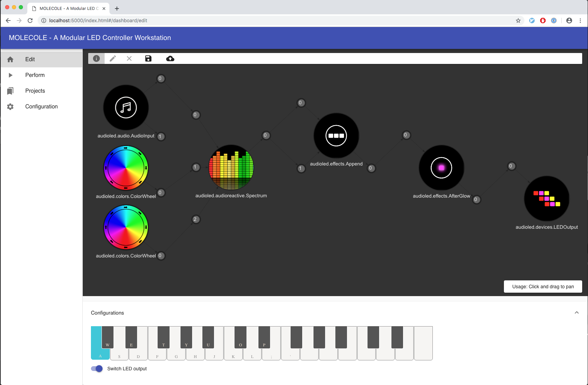Screen dimensions: 588x385
Task: Bookmark page with the star icon
Action: [518, 21]
